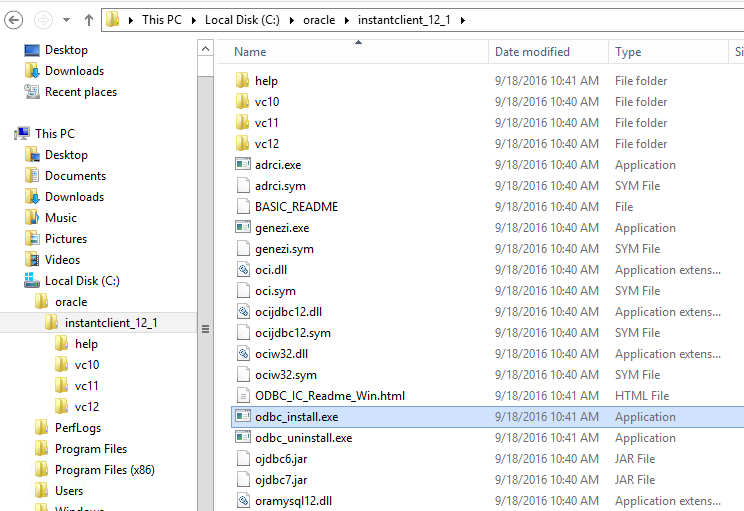
Task: Open Music folder in navigation pane
Action: (61, 218)
